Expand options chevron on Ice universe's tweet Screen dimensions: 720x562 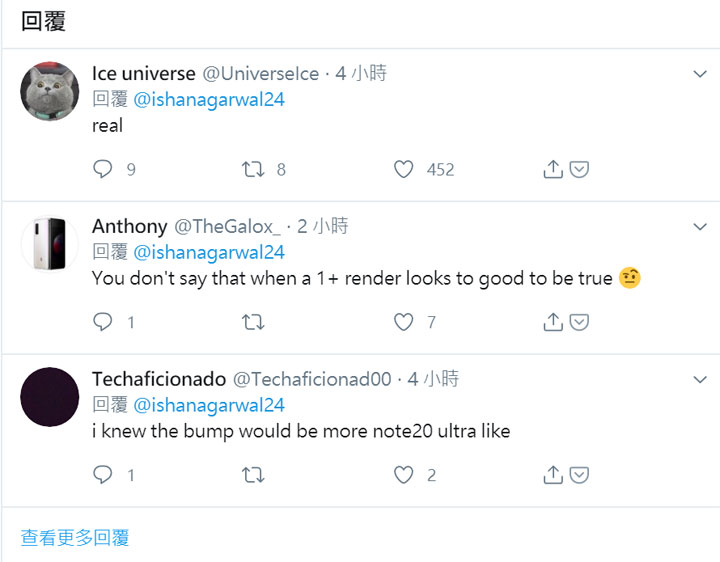(701, 75)
